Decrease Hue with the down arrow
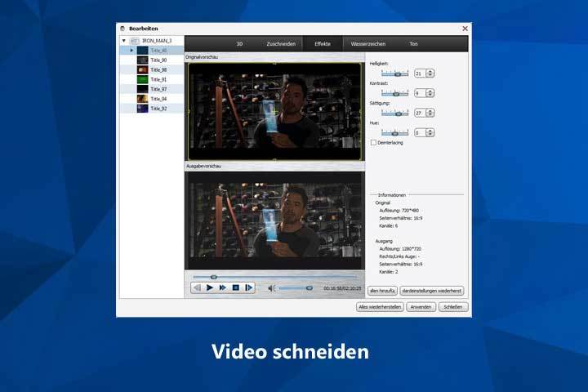The image size is (588, 392). point(430,134)
